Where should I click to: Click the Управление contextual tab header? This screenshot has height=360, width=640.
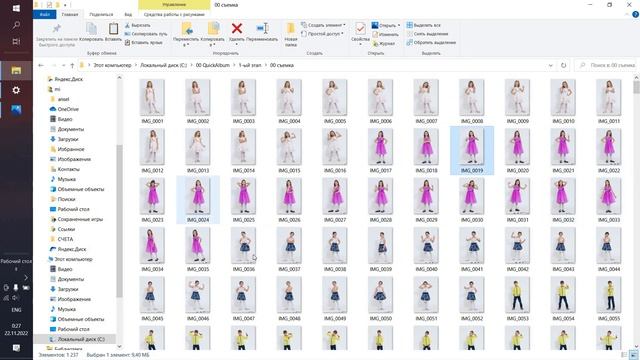tap(174, 4)
